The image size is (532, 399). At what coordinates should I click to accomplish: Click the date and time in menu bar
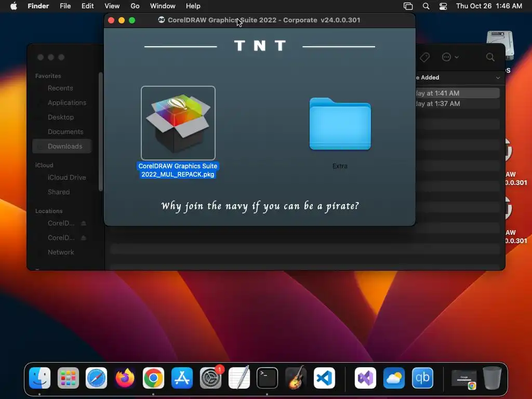(489, 6)
